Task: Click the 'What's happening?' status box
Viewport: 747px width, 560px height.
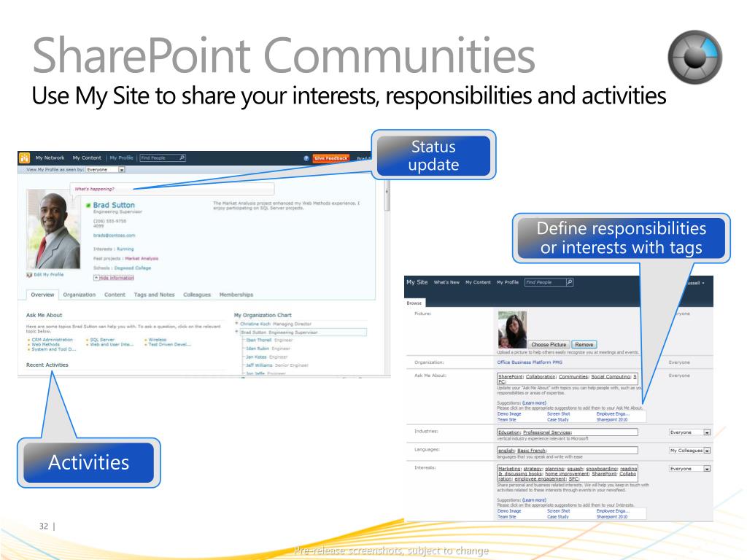Action: (x=172, y=189)
